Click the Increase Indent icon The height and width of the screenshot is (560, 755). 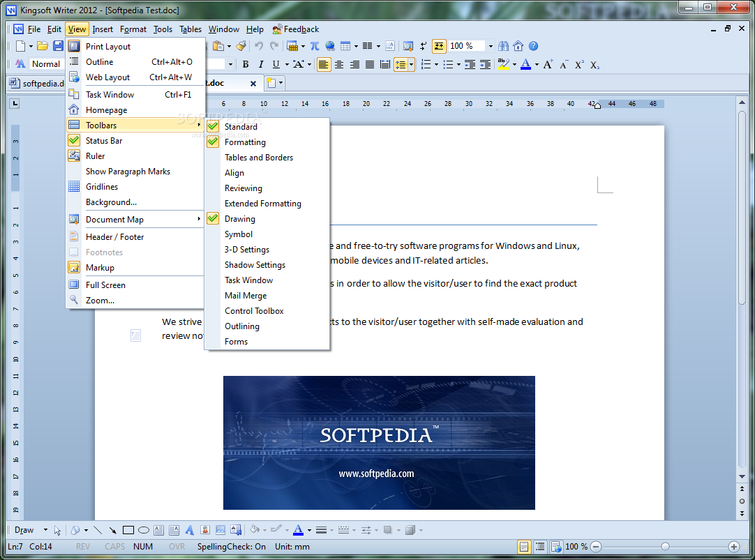486,64
